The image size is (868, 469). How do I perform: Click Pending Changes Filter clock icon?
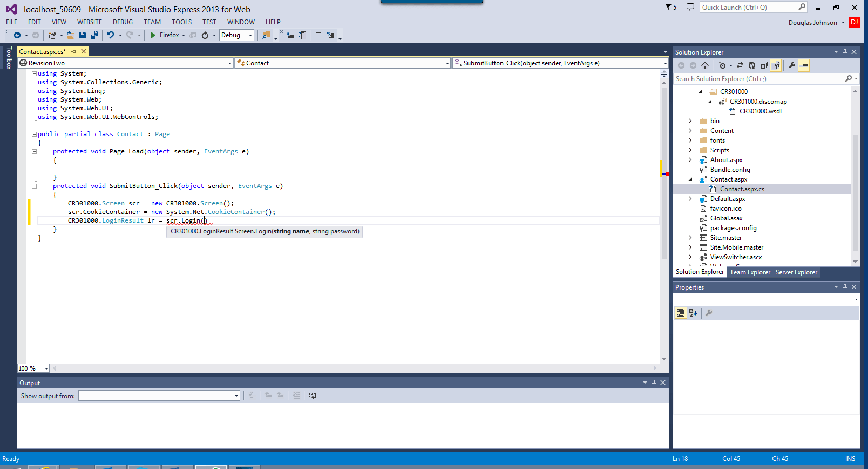[x=722, y=65]
